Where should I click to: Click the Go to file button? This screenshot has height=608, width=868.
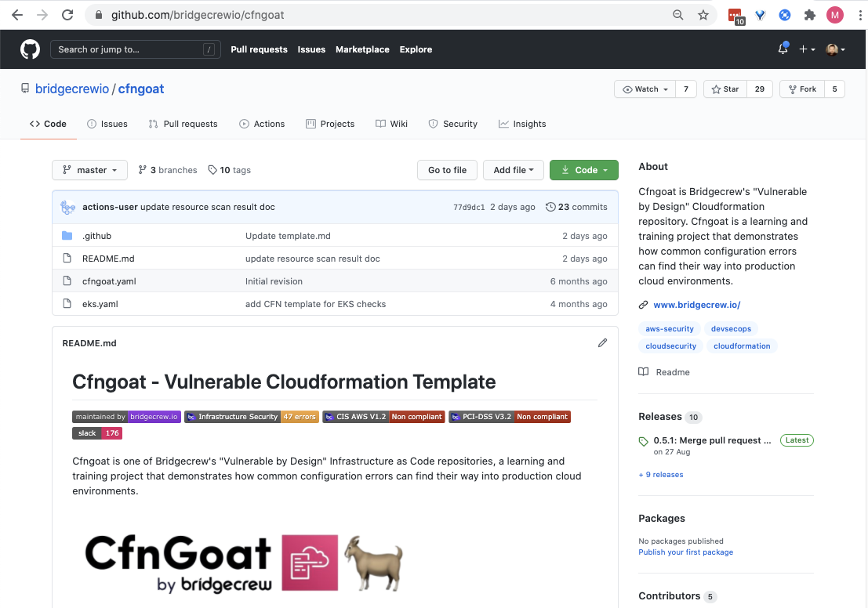click(447, 170)
